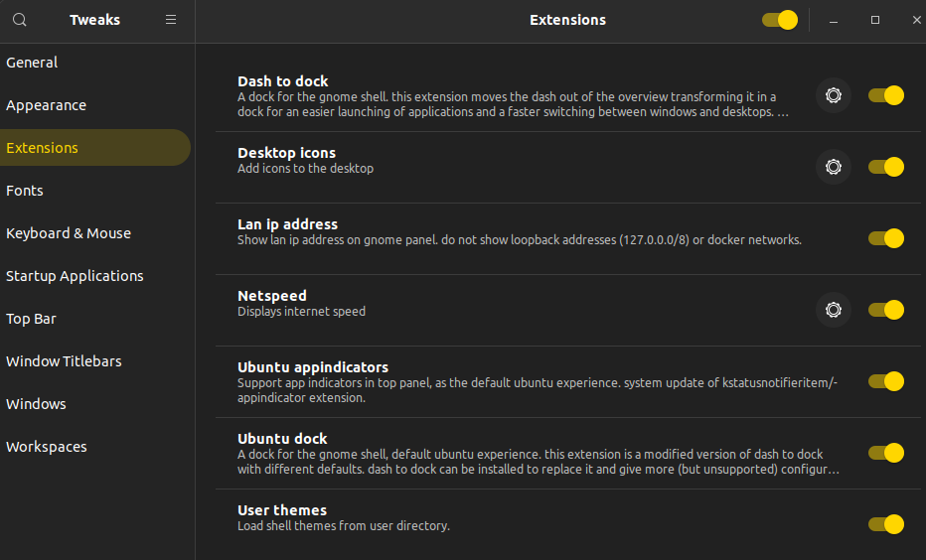Go to the Windows section
This screenshot has width=926, height=560.
pos(95,404)
